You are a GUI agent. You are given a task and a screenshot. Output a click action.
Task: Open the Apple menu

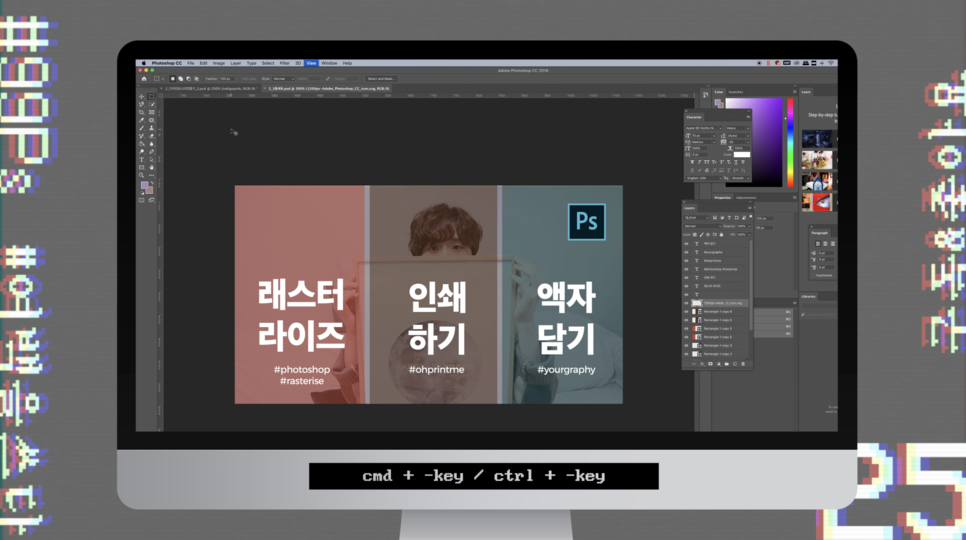coord(144,63)
